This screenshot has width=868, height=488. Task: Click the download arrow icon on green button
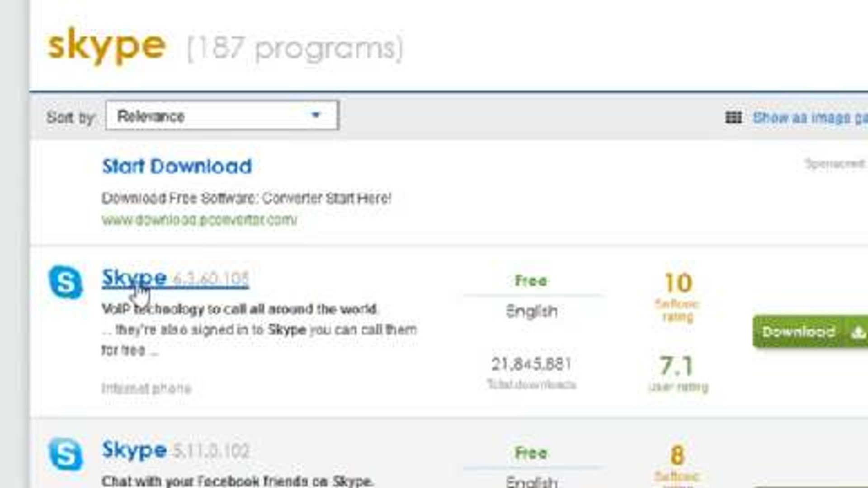[858, 333]
